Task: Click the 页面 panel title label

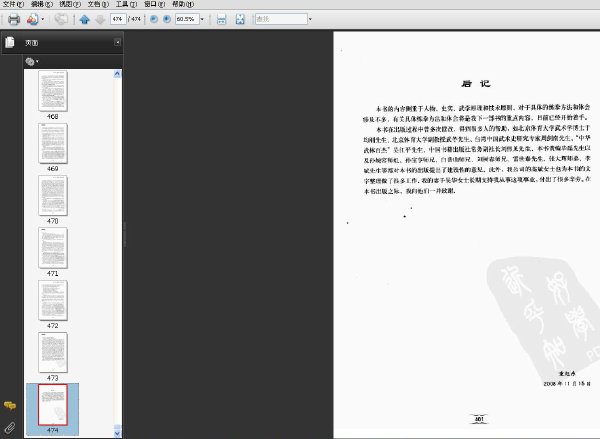Action: click(x=31, y=43)
